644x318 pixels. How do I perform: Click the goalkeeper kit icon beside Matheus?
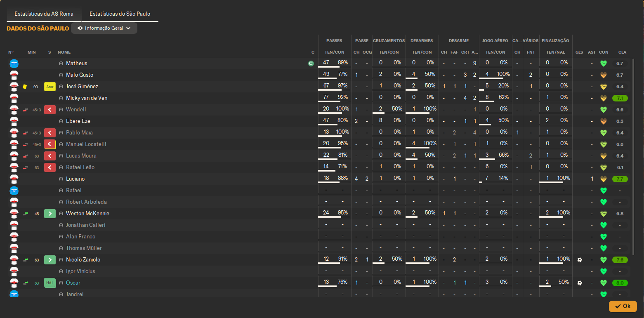point(14,64)
